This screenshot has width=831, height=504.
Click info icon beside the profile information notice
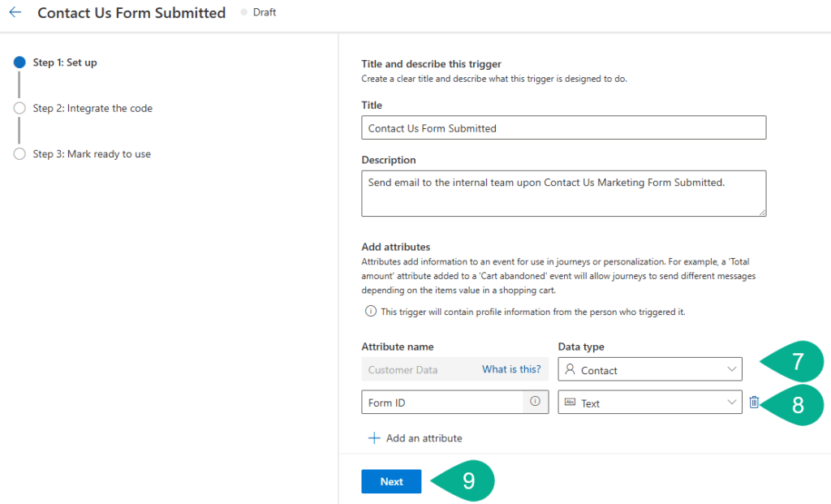[x=371, y=312]
